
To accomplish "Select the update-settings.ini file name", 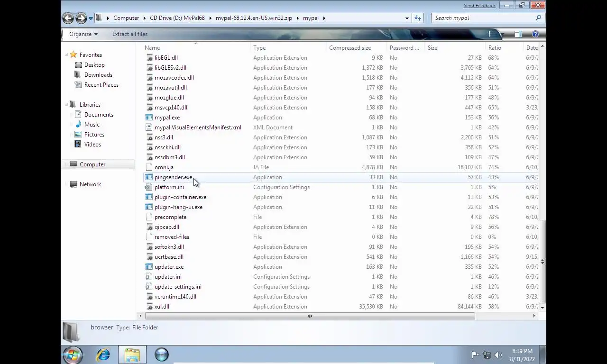I will coord(178,287).
